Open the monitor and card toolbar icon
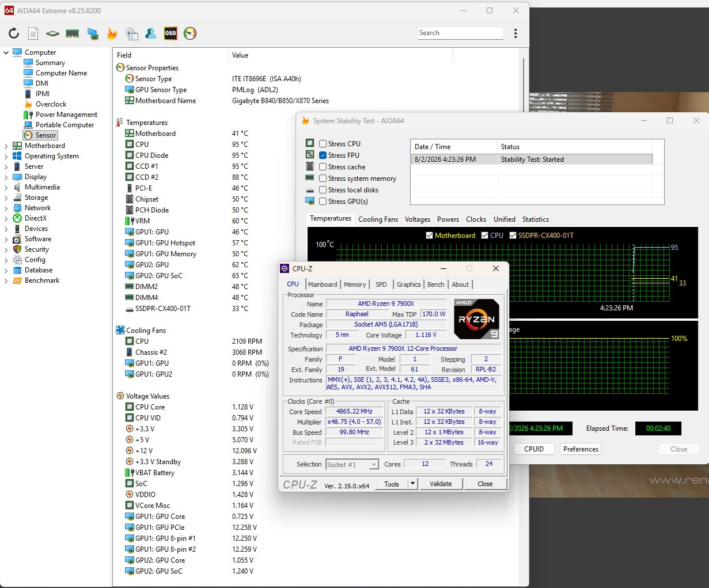 pos(92,33)
